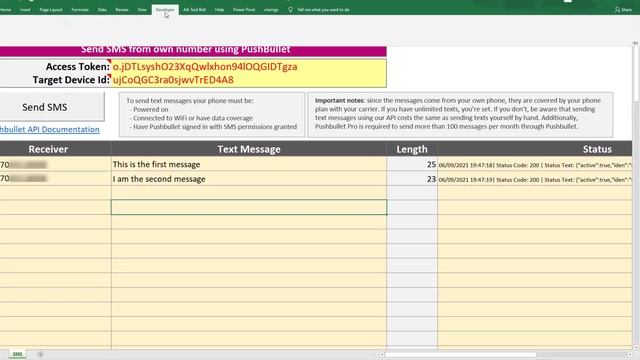Viewport: 640px width, 360px height.
Task: Select cell 'I am the second message'
Action: click(x=249, y=179)
